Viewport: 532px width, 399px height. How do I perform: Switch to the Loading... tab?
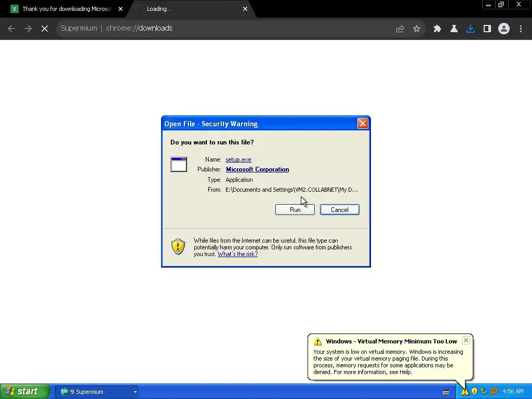tap(190, 9)
